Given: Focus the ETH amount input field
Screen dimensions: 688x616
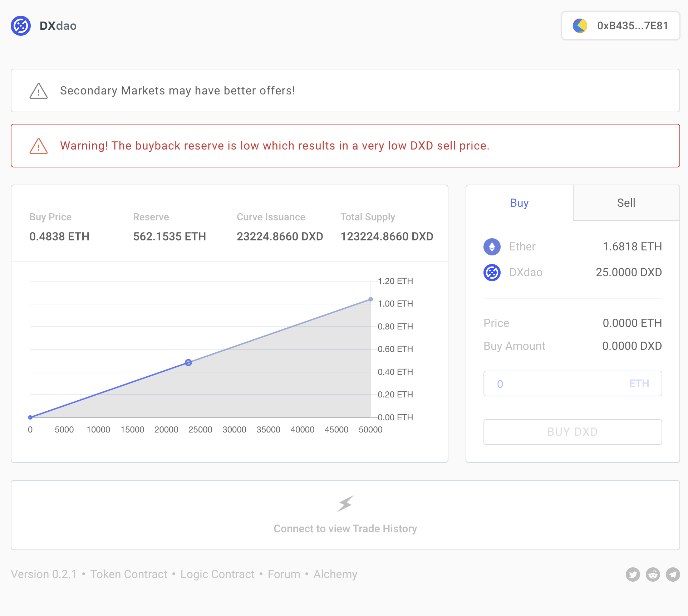Looking at the screenshot, I should pyautogui.click(x=561, y=383).
